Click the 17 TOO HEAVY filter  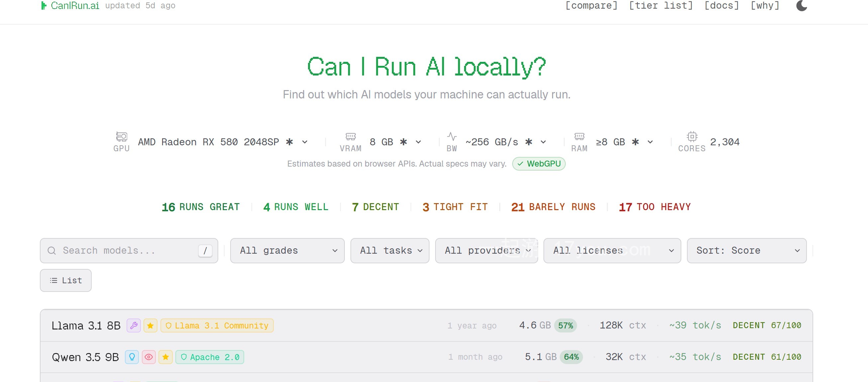coord(654,207)
